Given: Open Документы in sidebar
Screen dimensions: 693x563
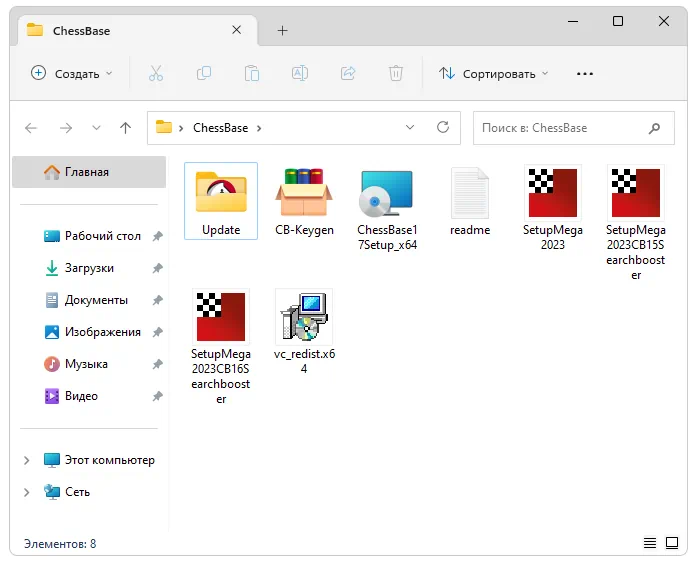Looking at the screenshot, I should 87,300.
